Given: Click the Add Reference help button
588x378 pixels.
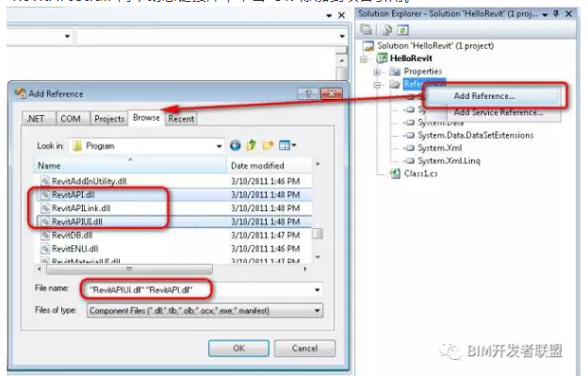Looking at the screenshot, I should (308, 93).
